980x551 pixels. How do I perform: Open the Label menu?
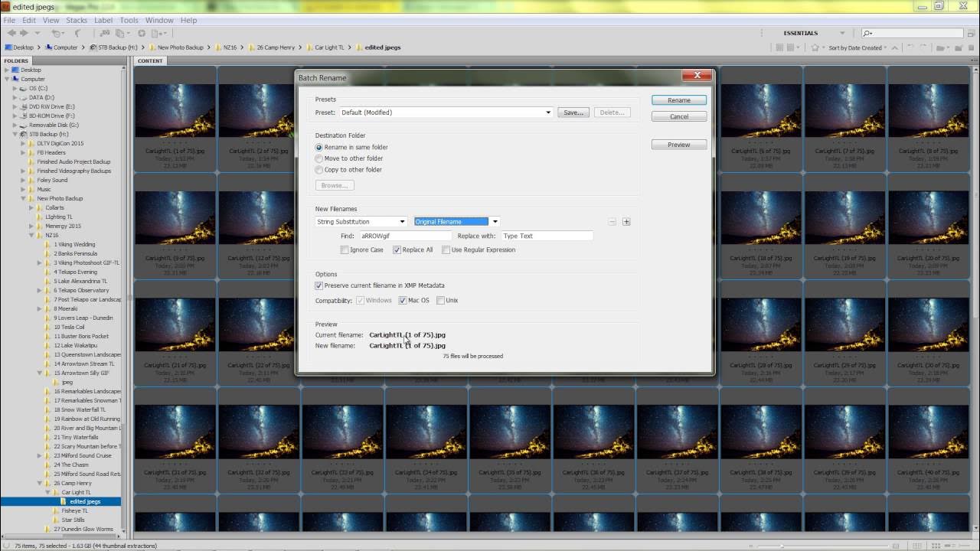(x=103, y=20)
